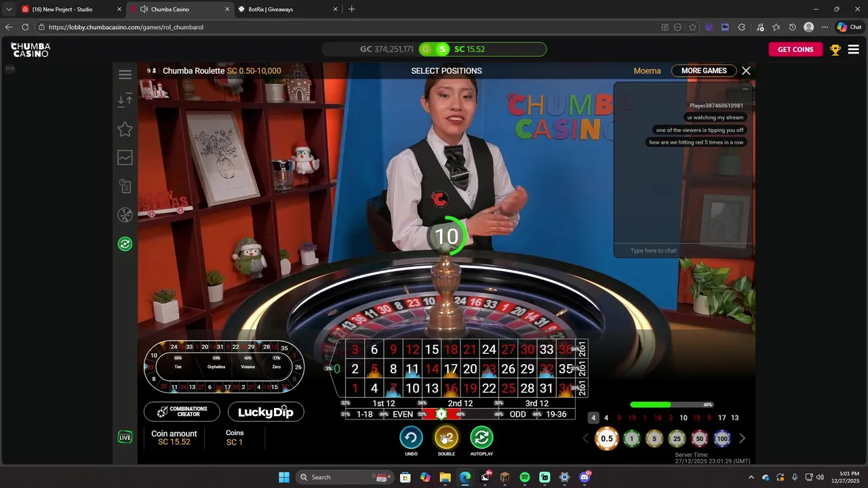This screenshot has height=488, width=868.
Task: Open the statistics chart icon
Action: 125,158
